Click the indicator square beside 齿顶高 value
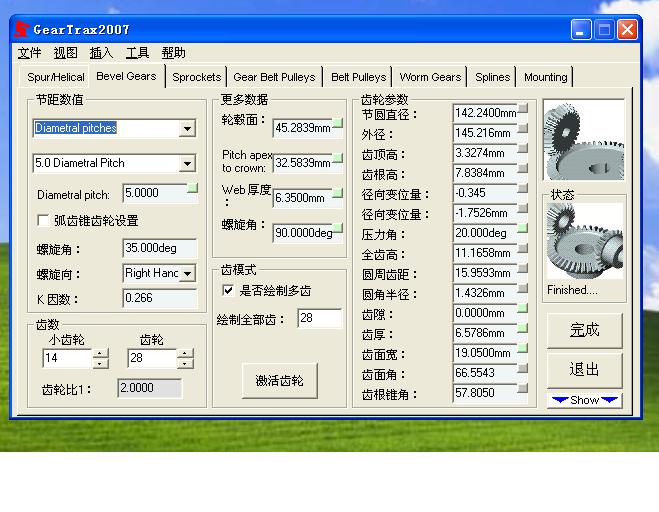 pyautogui.click(x=522, y=148)
